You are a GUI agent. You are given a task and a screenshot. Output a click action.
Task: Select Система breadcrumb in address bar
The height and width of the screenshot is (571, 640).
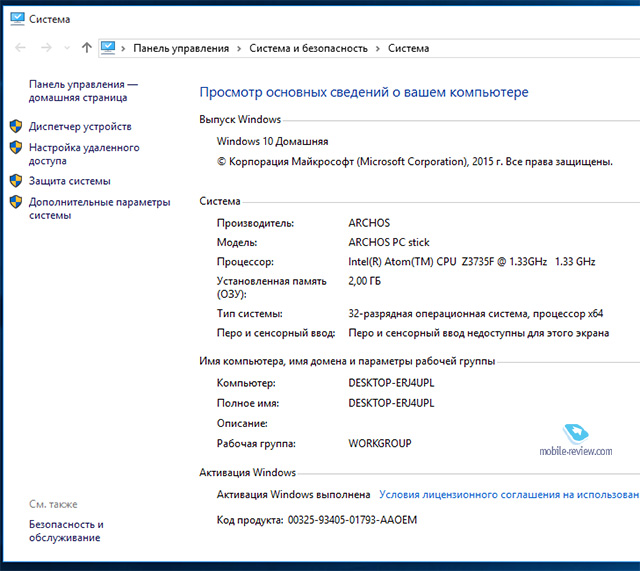(x=408, y=49)
